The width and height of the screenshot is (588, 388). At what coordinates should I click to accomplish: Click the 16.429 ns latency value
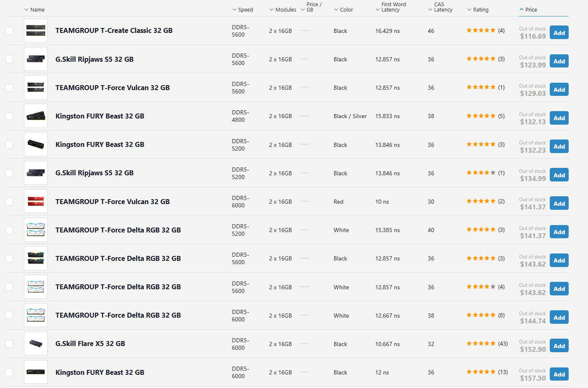(387, 31)
